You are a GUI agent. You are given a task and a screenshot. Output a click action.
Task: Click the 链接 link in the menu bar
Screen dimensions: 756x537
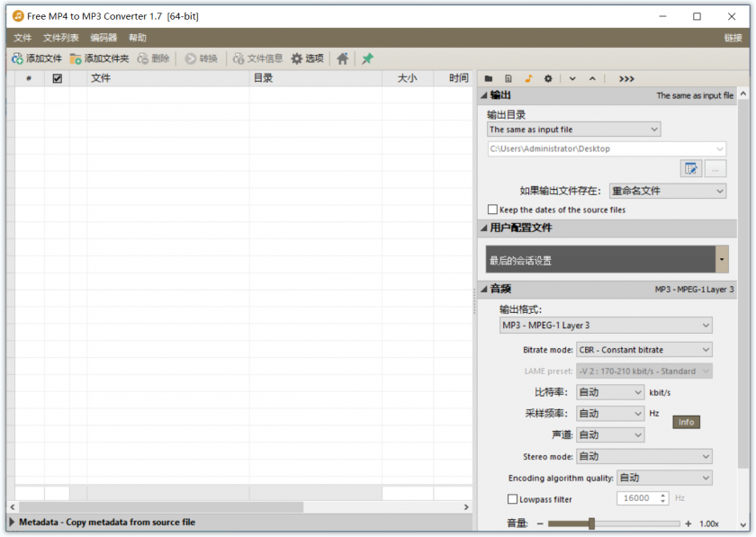coord(733,38)
